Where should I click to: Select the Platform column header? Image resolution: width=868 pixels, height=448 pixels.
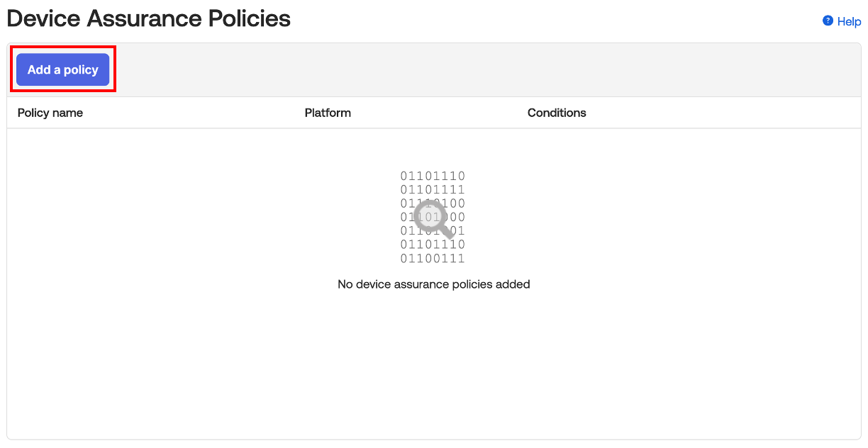pos(328,113)
